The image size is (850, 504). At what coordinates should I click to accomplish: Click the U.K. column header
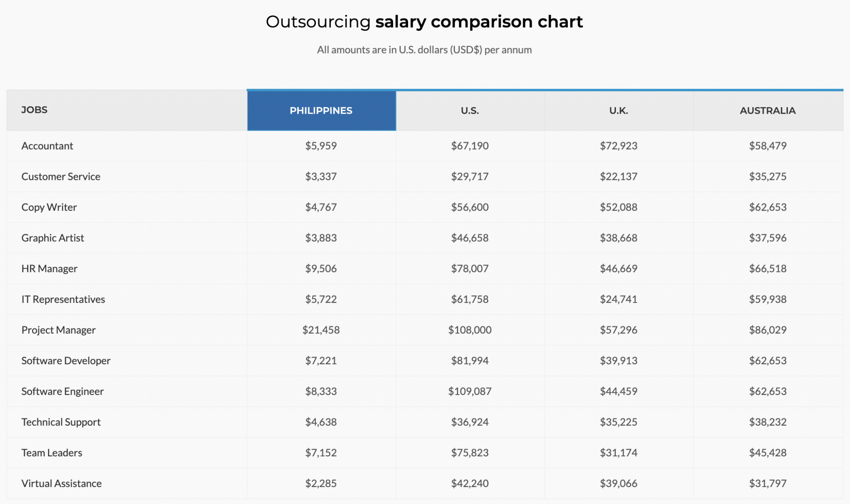coord(618,111)
